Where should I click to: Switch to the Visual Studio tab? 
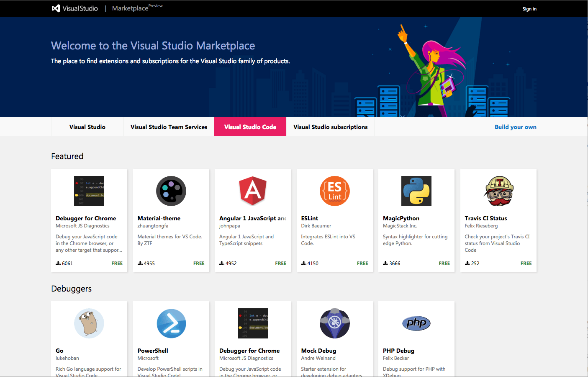coord(87,127)
